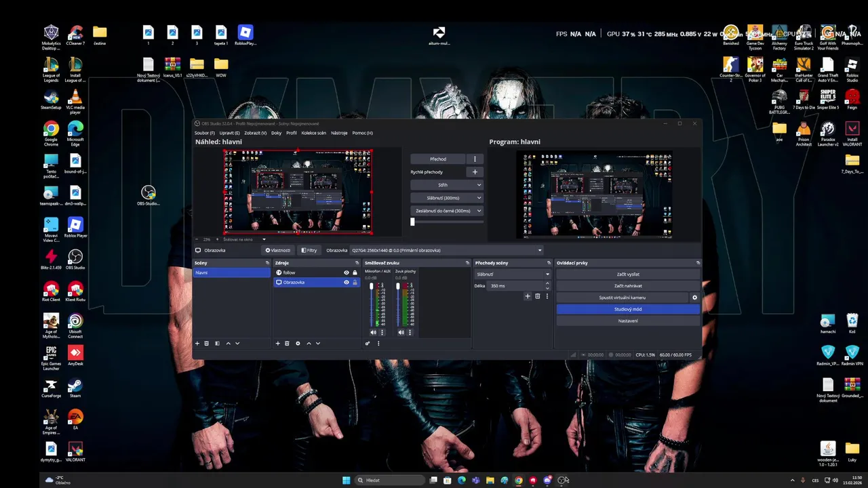Mute Zvuk plochy audio
This screenshot has height=488, width=868.
[401, 332]
